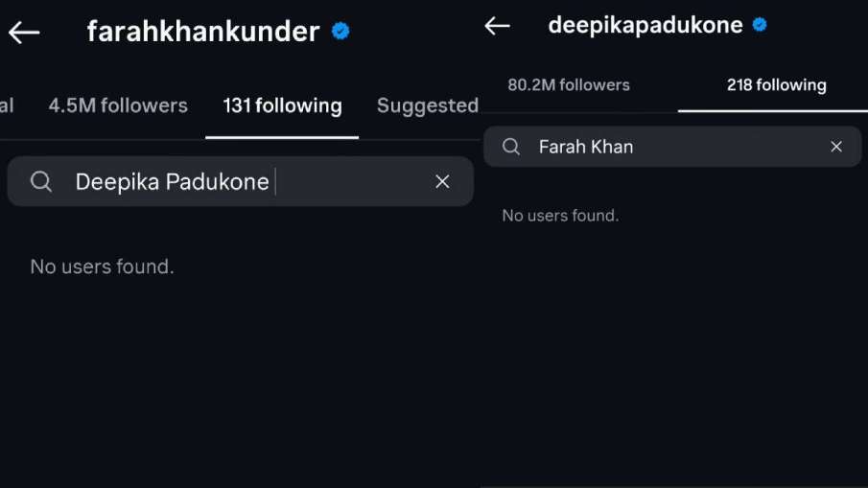Click the magnifier icon beside Deepika Padukone search
Image resolution: width=868 pixels, height=488 pixels.
[41, 181]
